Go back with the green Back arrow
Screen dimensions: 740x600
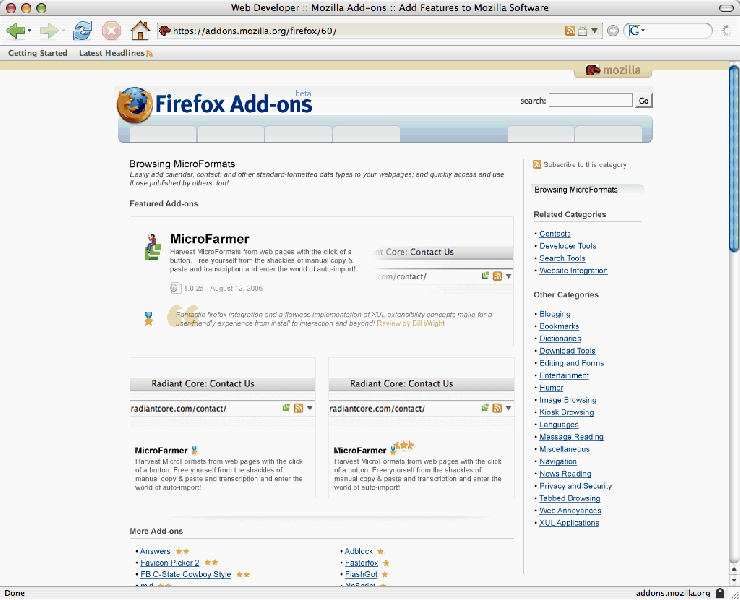click(x=16, y=31)
